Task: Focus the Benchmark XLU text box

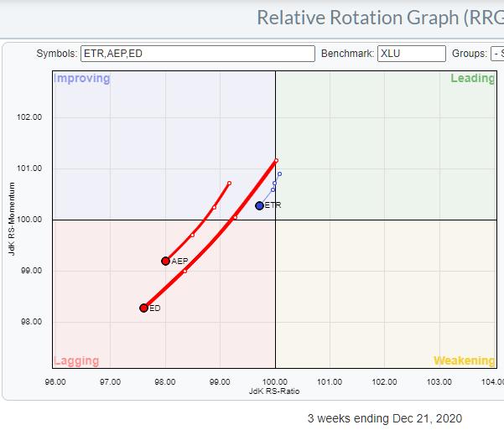Action: coord(412,54)
